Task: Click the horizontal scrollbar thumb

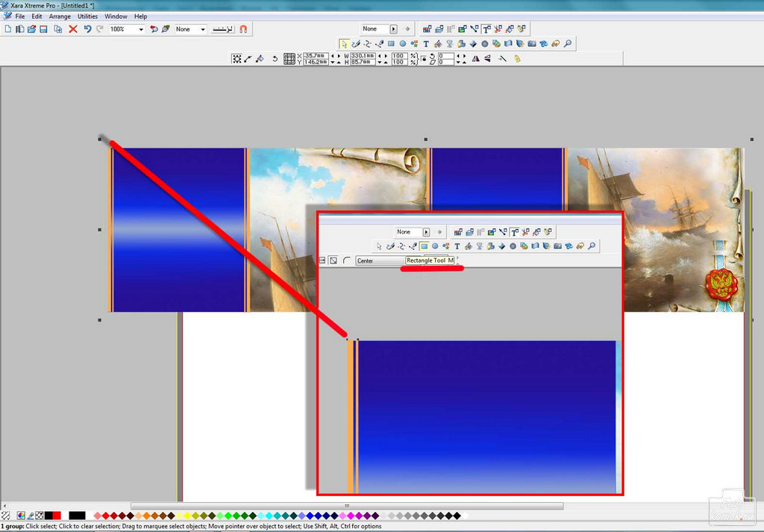Action: coord(347,506)
